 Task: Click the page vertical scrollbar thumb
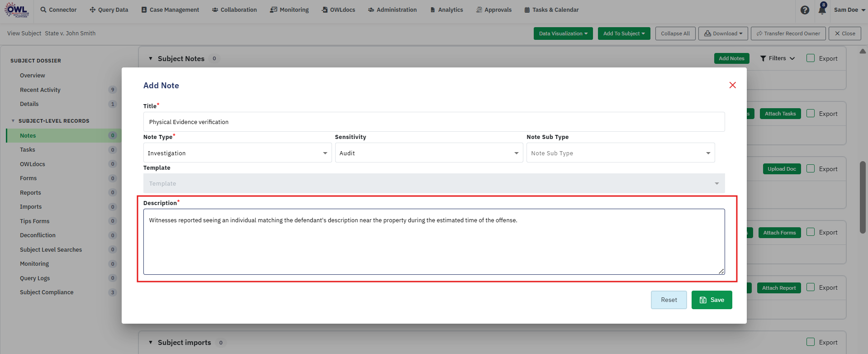[x=863, y=197]
